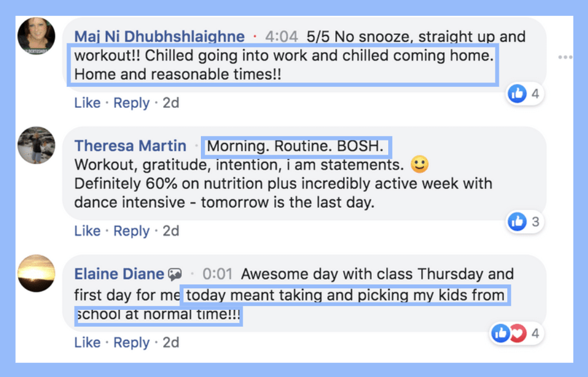Open Elaine Diane's sunset profile picture
Screen dimensions: 588x377
coord(36,274)
